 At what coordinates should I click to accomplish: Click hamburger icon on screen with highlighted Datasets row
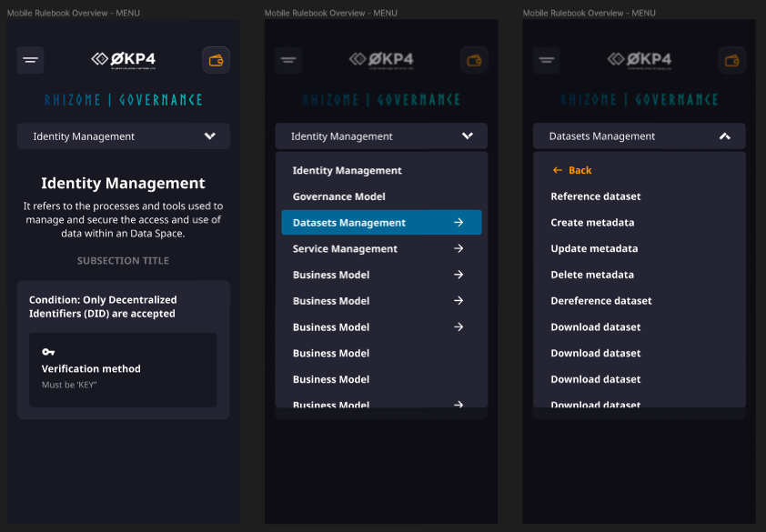(288, 60)
